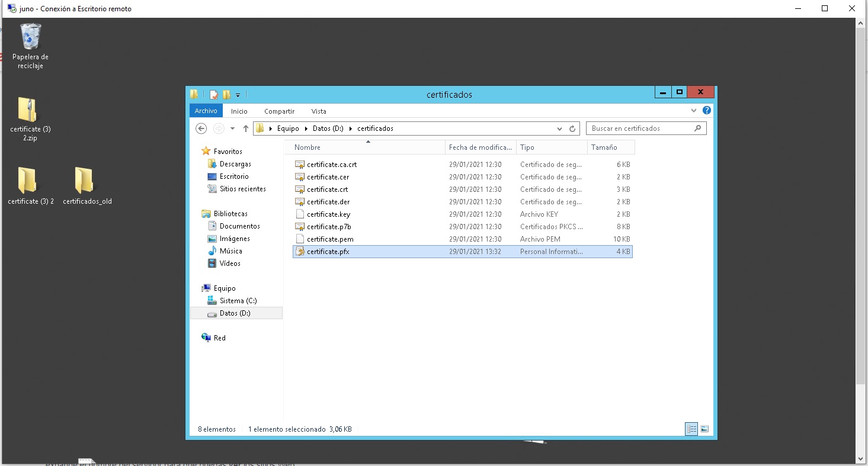Screen dimensions: 868x466
Task: Switch to large icons view
Action: [704, 429]
